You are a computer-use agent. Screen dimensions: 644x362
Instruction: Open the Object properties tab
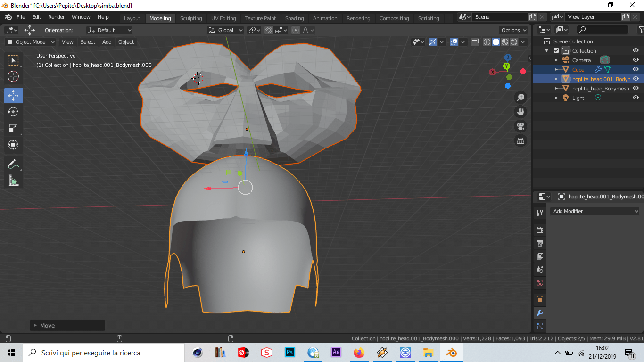click(x=540, y=300)
